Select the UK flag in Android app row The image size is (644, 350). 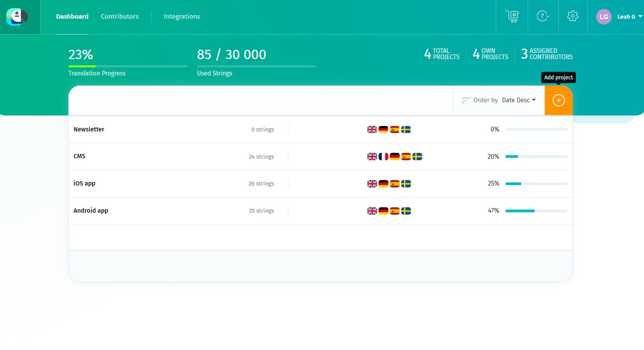(372, 211)
